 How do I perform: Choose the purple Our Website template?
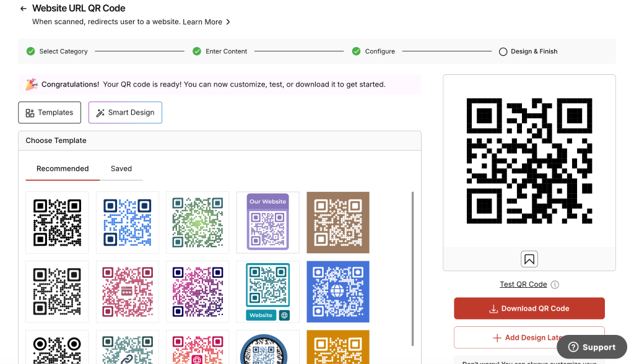tap(267, 222)
